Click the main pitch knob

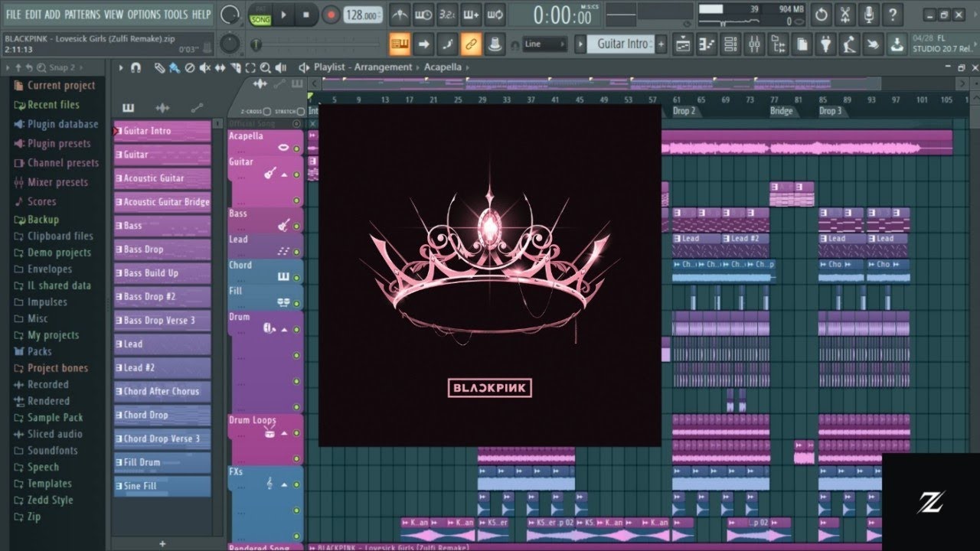pos(229,44)
